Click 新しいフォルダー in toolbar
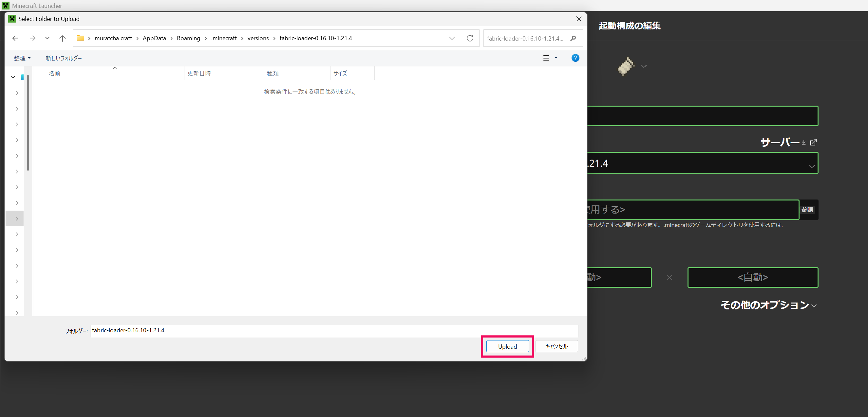868x417 pixels. click(64, 58)
